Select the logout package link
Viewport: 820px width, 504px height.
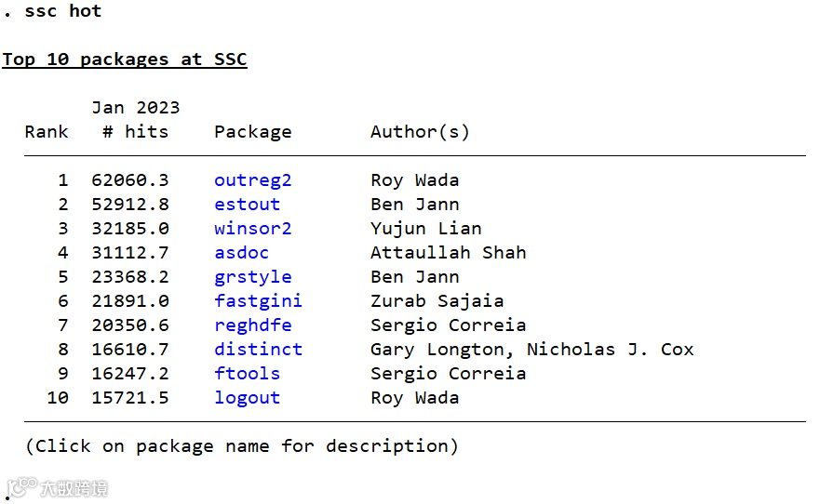pos(247,398)
